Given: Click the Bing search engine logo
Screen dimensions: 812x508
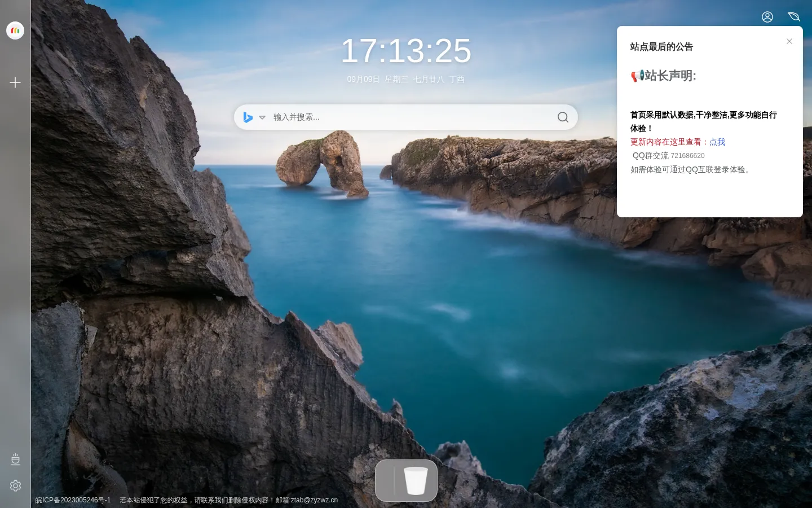Looking at the screenshot, I should coord(248,117).
